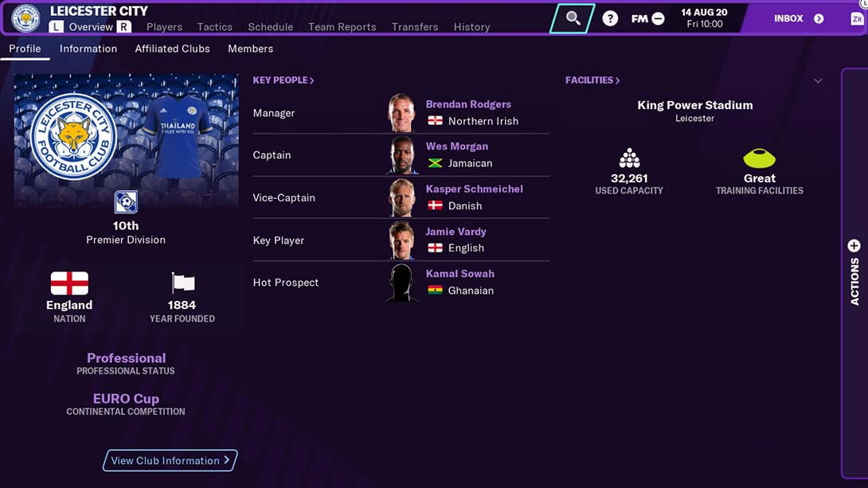Open the Transfers menu
Screen dimensions: 868x488
415,26
